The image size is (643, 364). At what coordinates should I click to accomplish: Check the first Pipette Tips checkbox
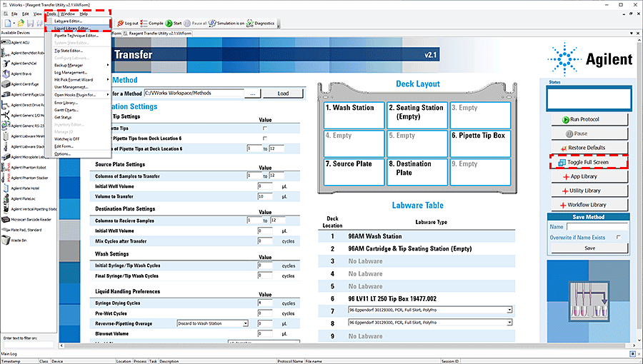coord(265,128)
